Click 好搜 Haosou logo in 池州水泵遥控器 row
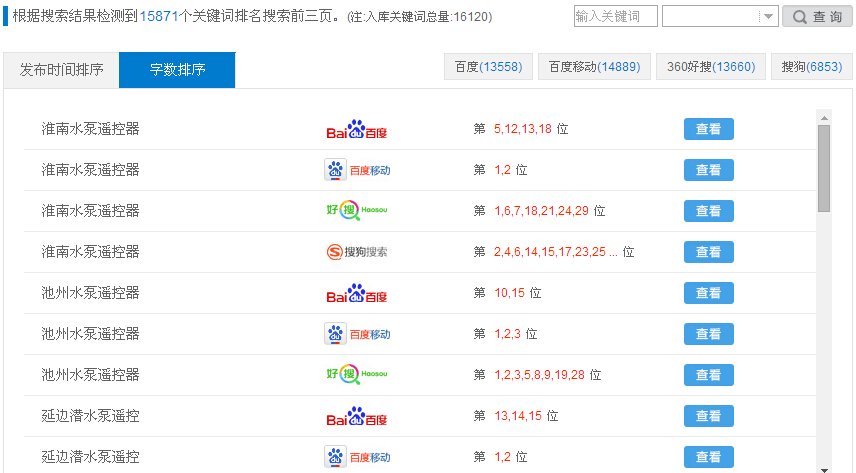Screen dimensions: 856x473 pos(357,374)
